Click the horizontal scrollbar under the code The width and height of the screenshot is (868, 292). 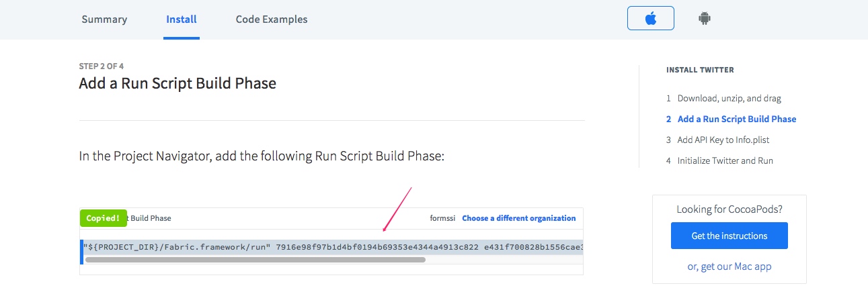click(x=255, y=259)
